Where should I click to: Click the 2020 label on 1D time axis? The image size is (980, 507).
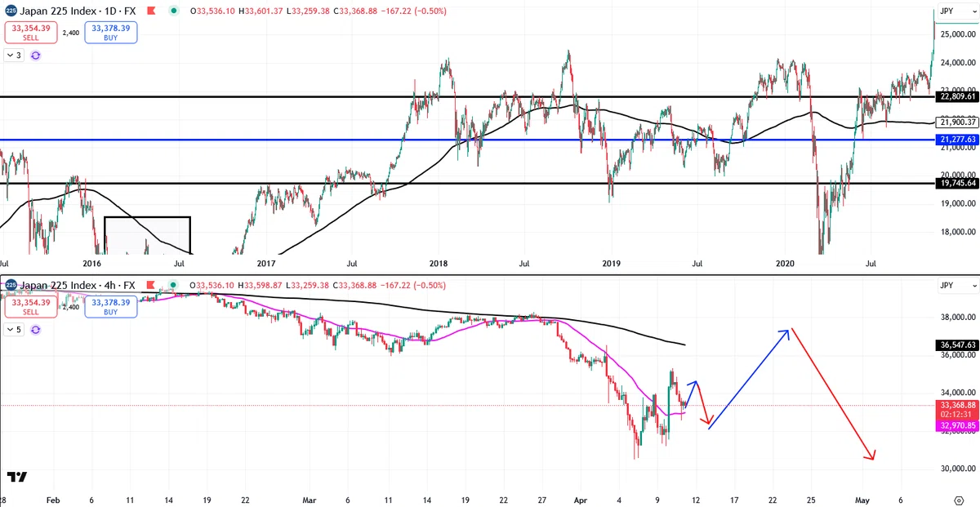[x=785, y=264]
